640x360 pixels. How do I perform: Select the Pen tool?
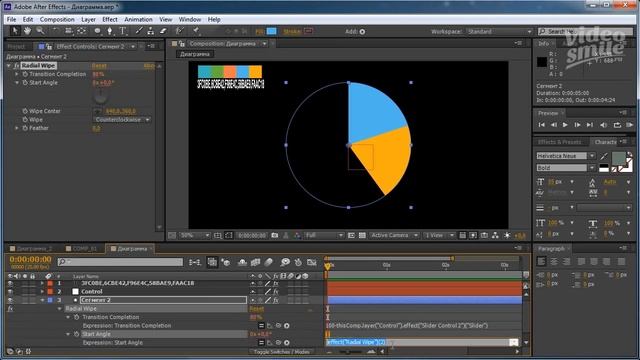[x=109, y=31]
